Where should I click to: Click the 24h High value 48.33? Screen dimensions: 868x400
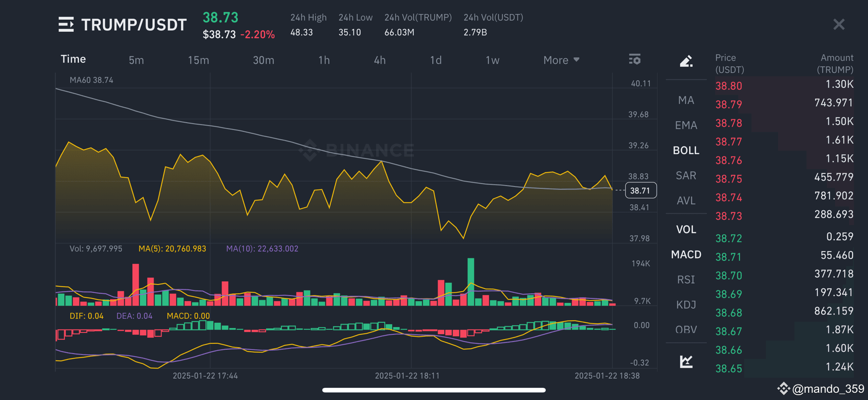click(x=301, y=32)
